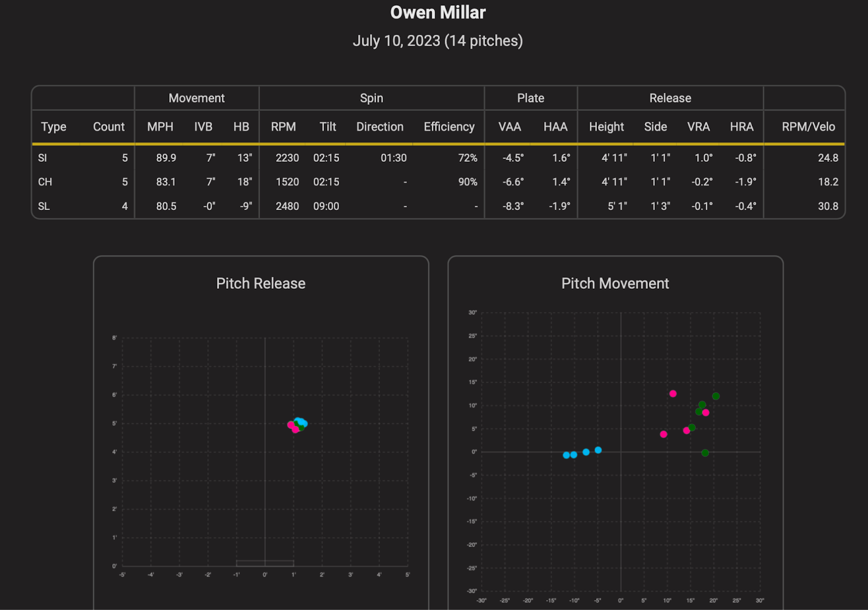Select the SI pitch type row label

42,158
